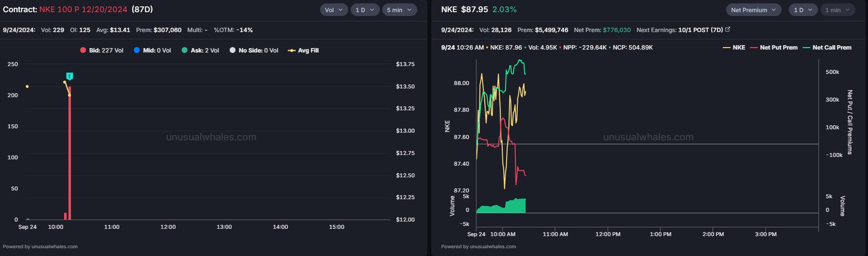Viewport: 868px width, 256px height.
Task: Click the 2.03% change value
Action: click(505, 9)
